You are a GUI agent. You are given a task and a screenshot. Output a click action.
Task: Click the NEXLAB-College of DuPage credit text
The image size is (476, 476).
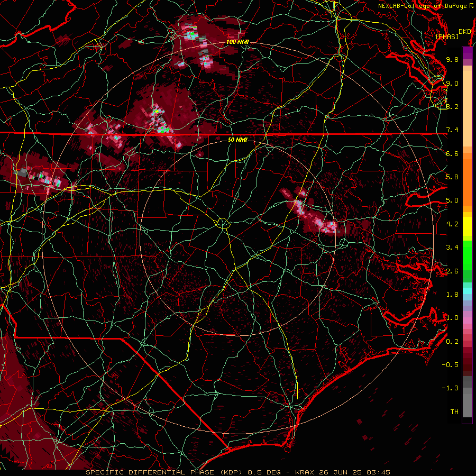click(425, 6)
